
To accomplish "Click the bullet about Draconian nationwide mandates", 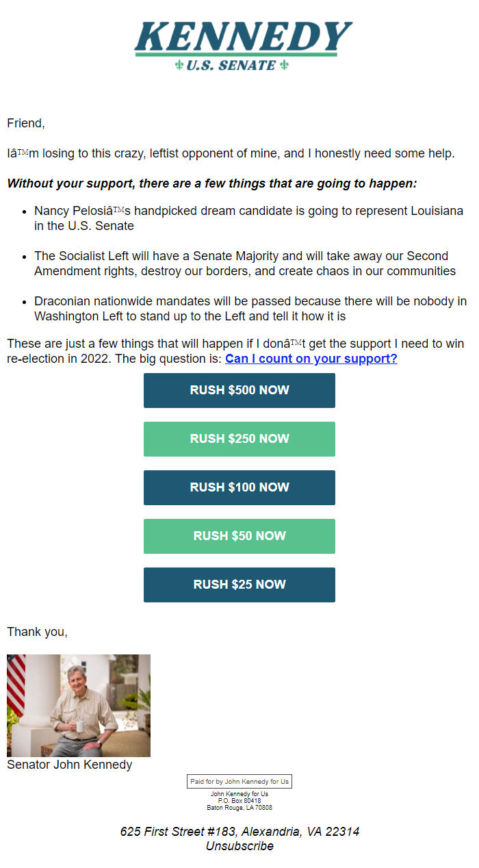I will click(250, 309).
